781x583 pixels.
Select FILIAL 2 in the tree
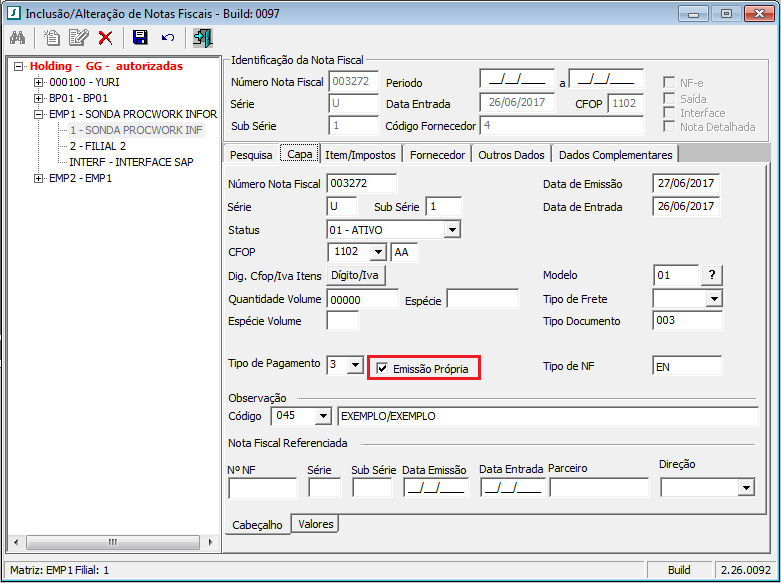coord(98,146)
